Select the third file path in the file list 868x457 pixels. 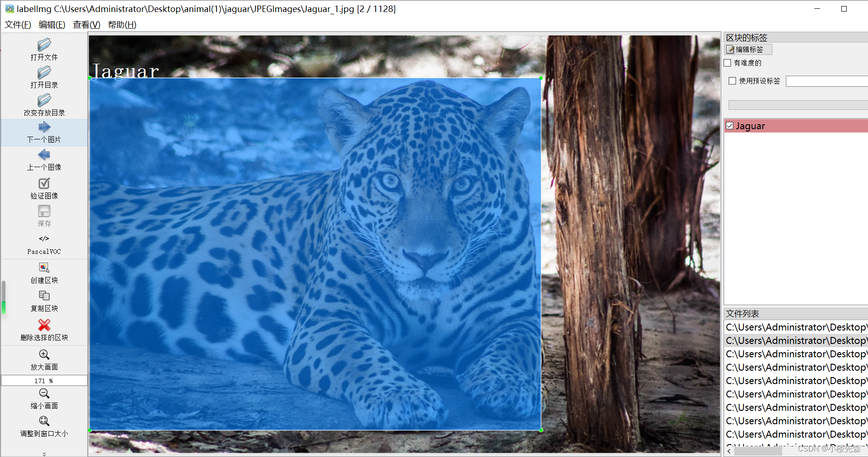coord(796,354)
